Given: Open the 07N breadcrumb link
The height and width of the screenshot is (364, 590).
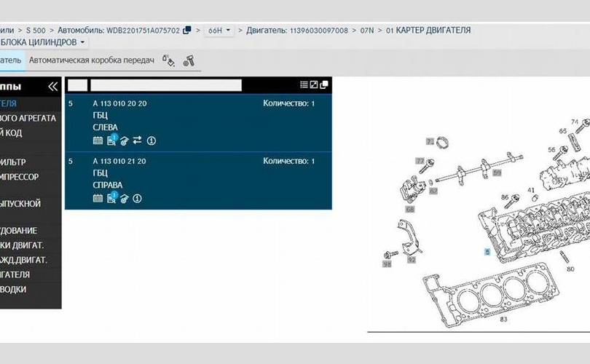Looking at the screenshot, I should point(366,31).
